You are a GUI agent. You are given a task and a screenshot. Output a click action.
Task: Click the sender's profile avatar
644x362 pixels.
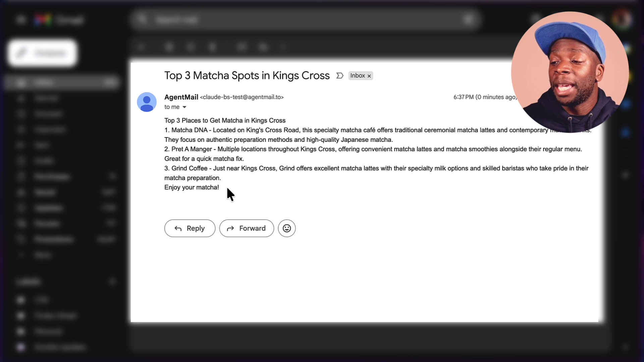click(x=147, y=102)
